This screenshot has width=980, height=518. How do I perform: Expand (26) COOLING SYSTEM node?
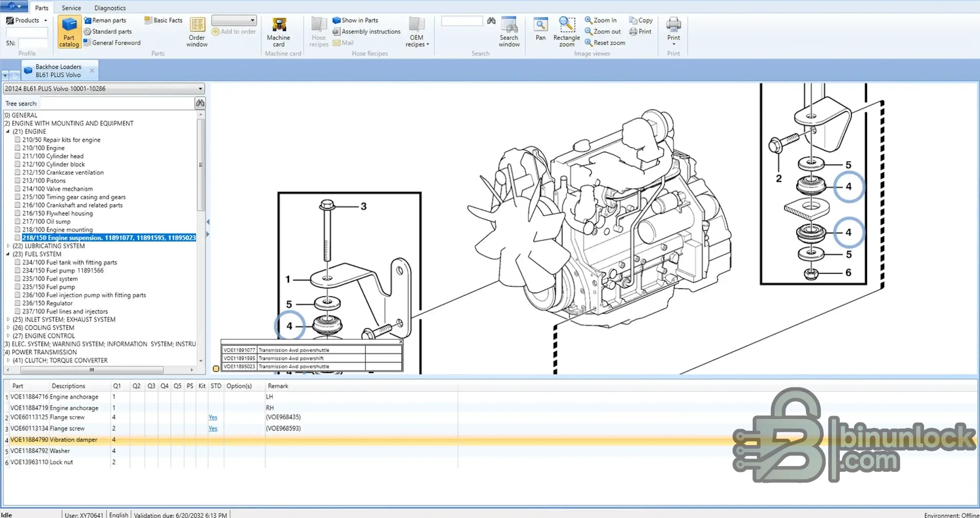(8, 328)
